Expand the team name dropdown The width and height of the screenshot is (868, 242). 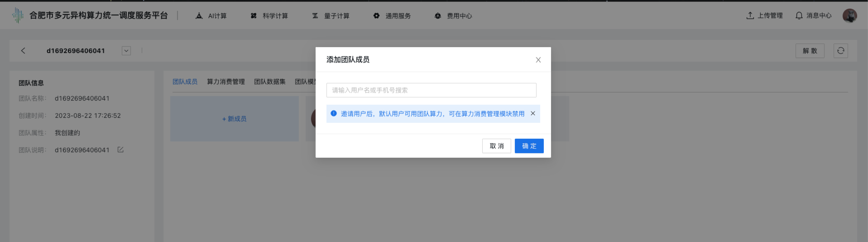tap(126, 51)
